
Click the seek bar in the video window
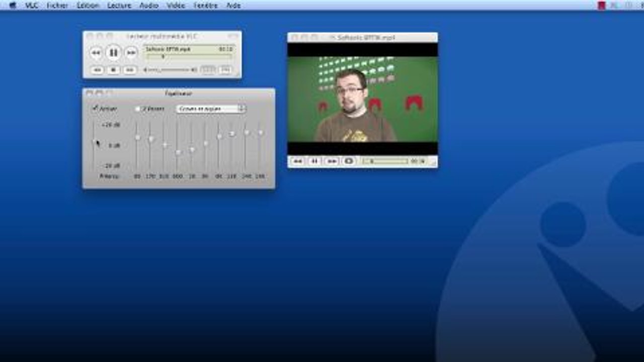pyautogui.click(x=385, y=161)
